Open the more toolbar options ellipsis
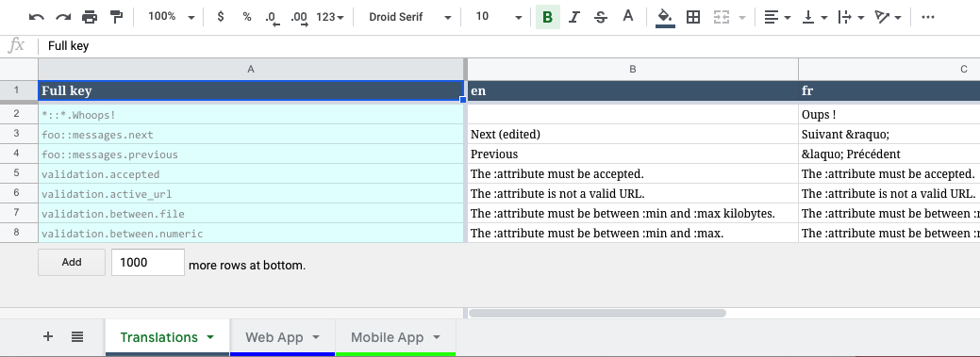Image resolution: width=980 pixels, height=357 pixels. coord(928,18)
